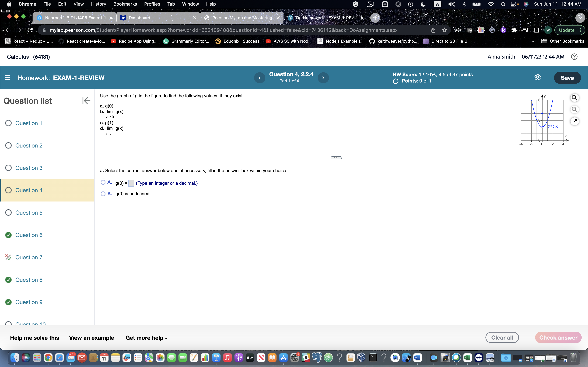Click the Clear all button
This screenshot has width=588, height=367.
pos(502,337)
